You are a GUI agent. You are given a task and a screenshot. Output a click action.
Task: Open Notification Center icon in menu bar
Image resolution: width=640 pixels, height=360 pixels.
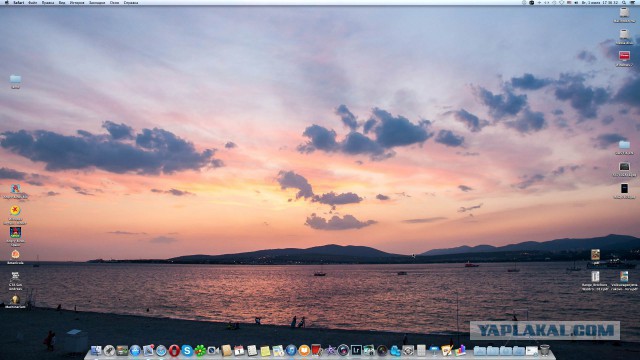pyautogui.click(x=632, y=2)
